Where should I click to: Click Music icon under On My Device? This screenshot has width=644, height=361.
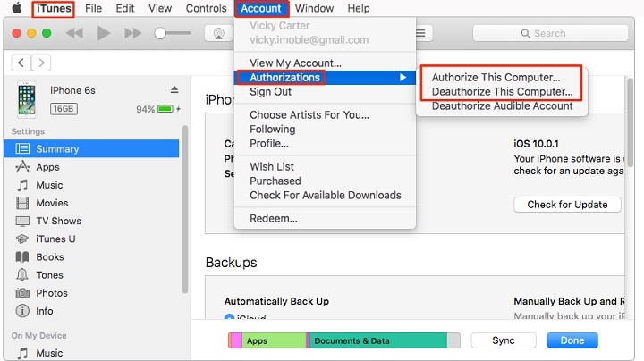point(22,353)
